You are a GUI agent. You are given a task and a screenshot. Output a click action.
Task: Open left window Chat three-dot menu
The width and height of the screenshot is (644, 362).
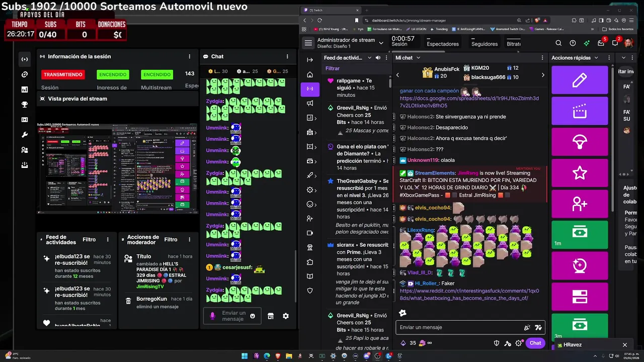(287, 57)
